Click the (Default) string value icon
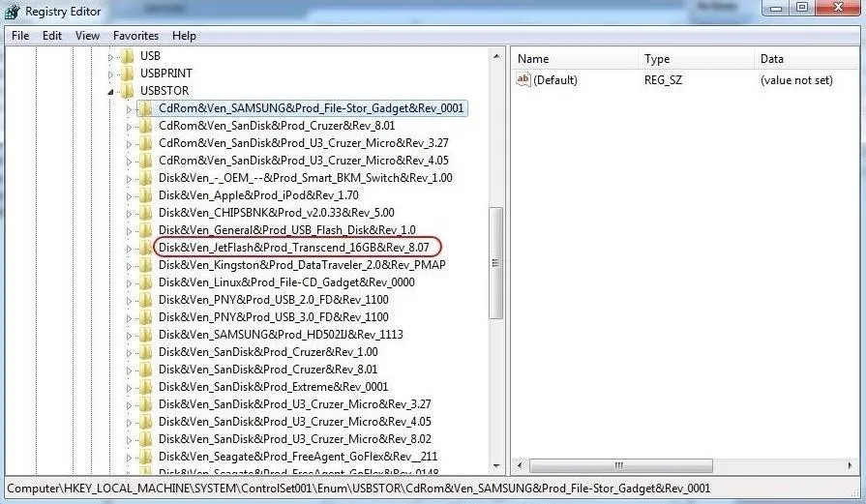Image resolution: width=866 pixels, height=504 pixels. (523, 79)
